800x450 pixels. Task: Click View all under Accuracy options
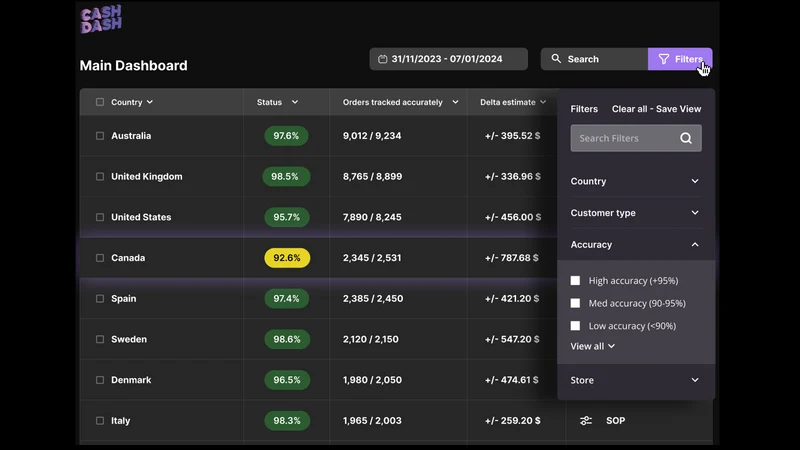click(x=592, y=346)
